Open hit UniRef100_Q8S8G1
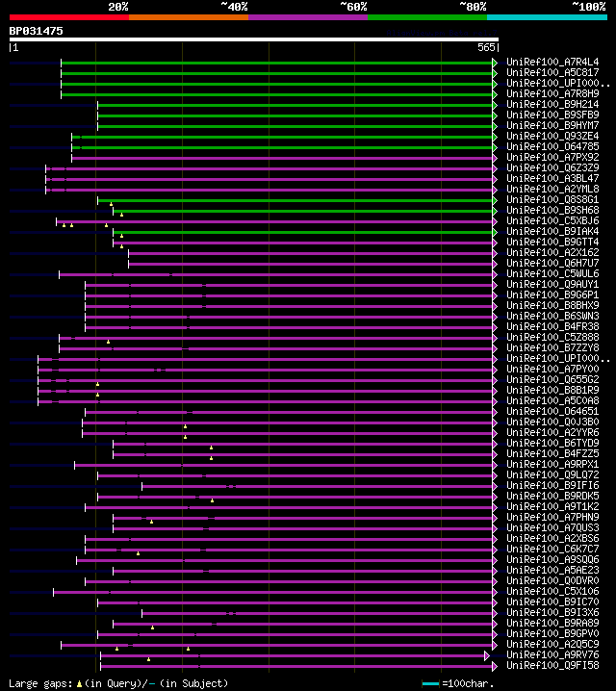This screenshot has width=616, height=691. (x=552, y=199)
